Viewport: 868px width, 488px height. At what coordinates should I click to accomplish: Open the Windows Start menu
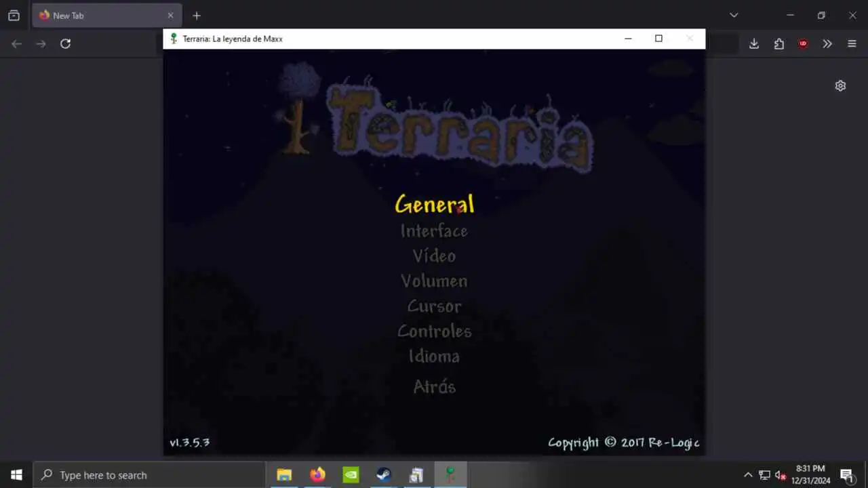[x=16, y=475]
